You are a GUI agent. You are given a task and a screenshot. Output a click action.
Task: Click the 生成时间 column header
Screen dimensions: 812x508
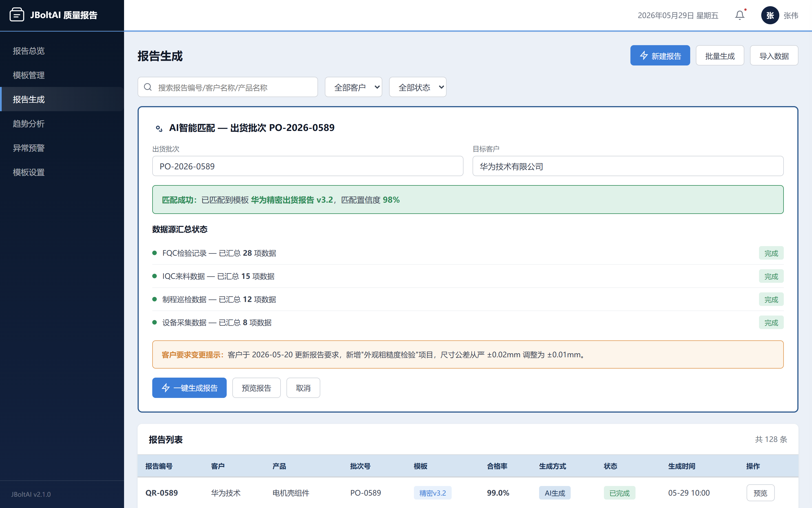tap(681, 466)
